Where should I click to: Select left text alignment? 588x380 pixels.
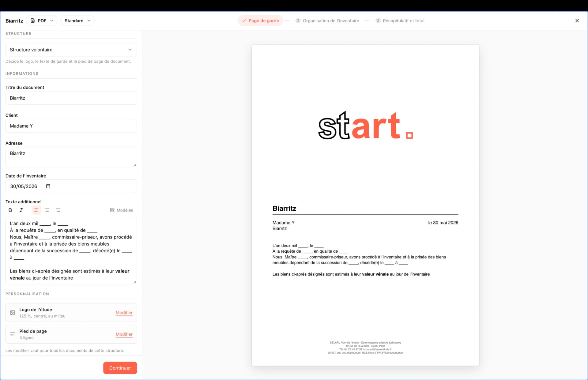[36, 210]
